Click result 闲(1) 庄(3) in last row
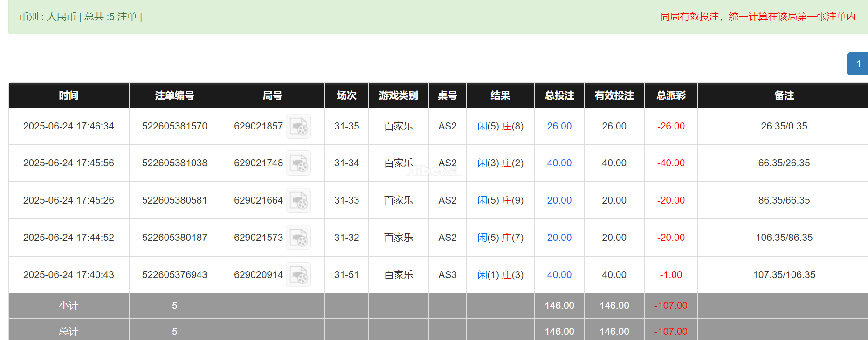Viewport: 868px width, 340px height. click(x=500, y=275)
